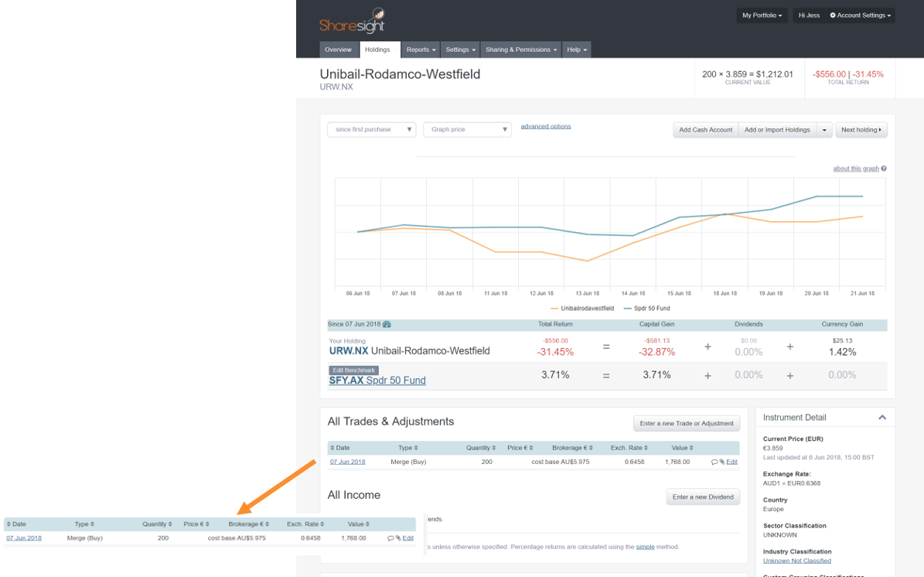
Task: Click Add Cash Account button
Action: 705,130
